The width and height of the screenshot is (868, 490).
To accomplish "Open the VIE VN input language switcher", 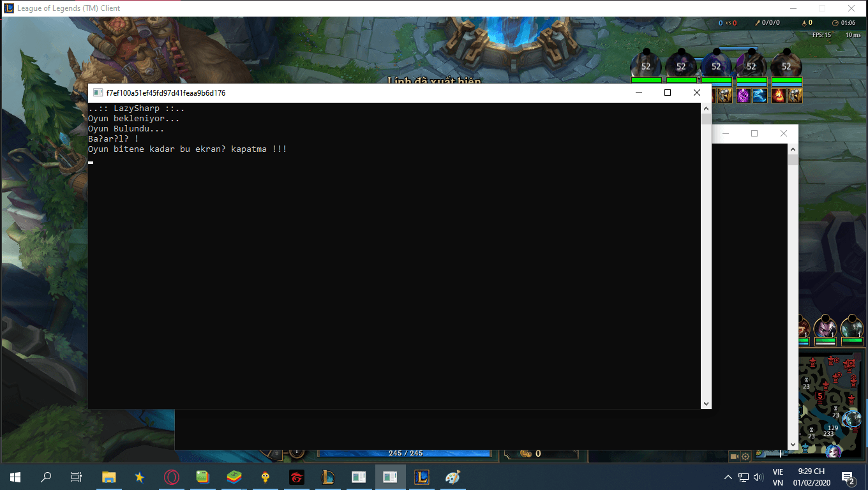I will 778,477.
